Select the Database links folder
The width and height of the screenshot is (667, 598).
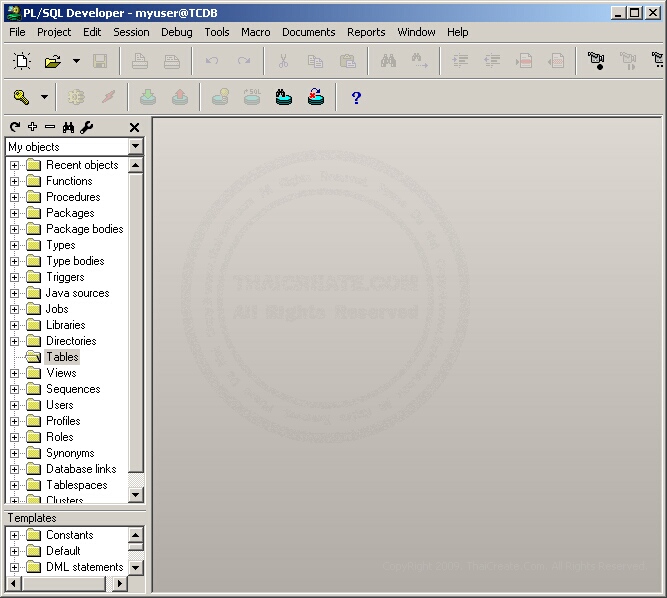coord(81,469)
